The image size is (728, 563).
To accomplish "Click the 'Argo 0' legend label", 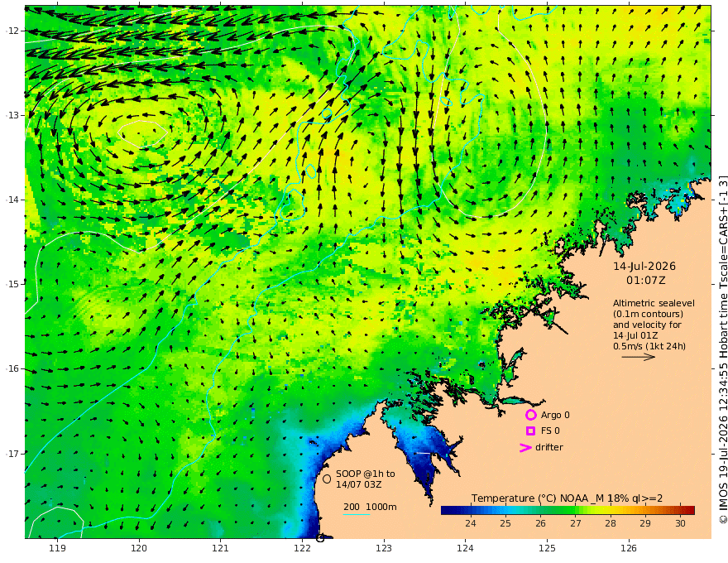I will tap(555, 415).
